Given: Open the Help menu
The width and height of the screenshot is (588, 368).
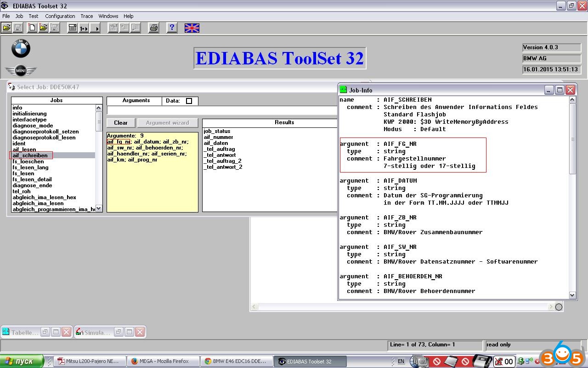Looking at the screenshot, I should [129, 16].
